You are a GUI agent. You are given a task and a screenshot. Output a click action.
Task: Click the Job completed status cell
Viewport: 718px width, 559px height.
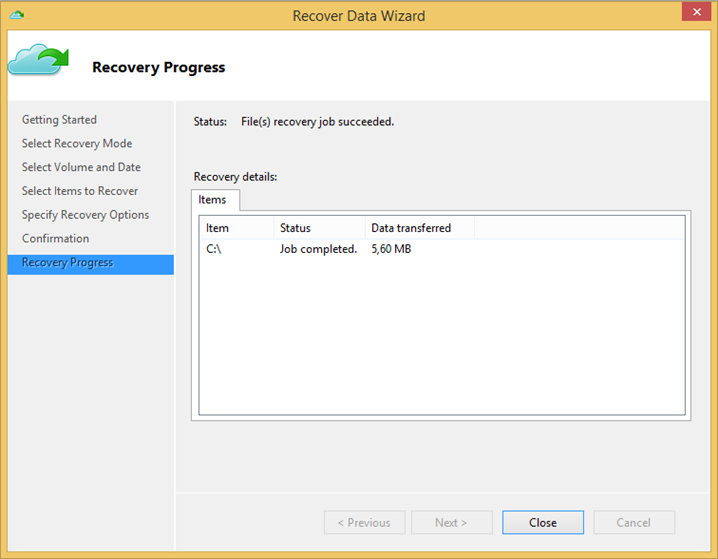pyautogui.click(x=318, y=249)
